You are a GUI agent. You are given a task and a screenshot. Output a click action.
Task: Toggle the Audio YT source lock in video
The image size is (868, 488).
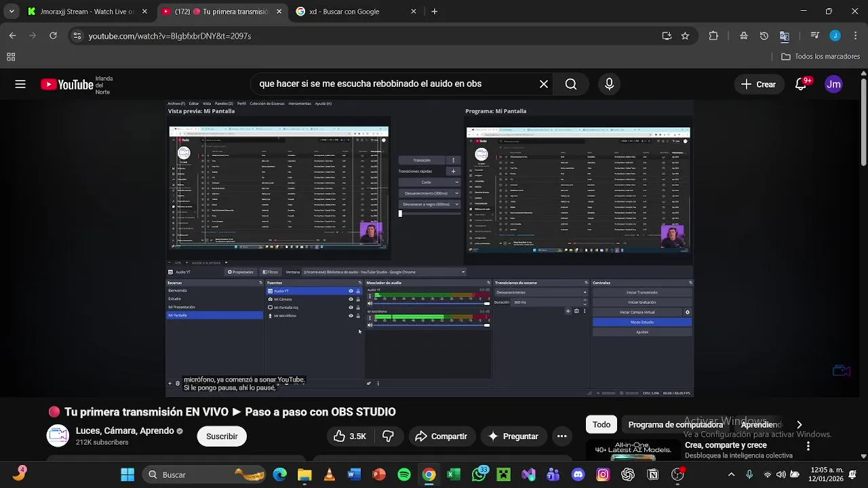point(358,291)
